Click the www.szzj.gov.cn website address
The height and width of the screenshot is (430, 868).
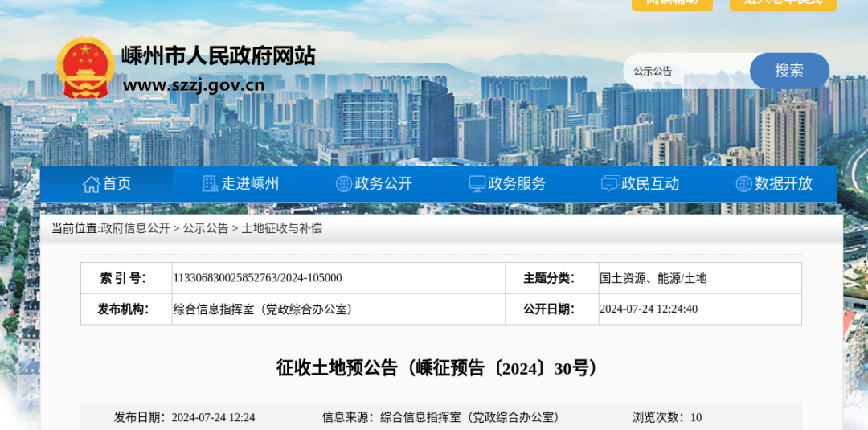194,85
